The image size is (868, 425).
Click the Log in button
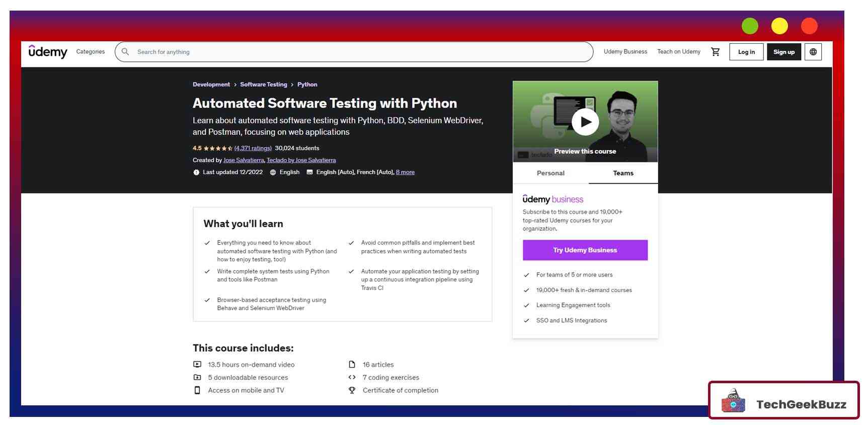point(746,52)
